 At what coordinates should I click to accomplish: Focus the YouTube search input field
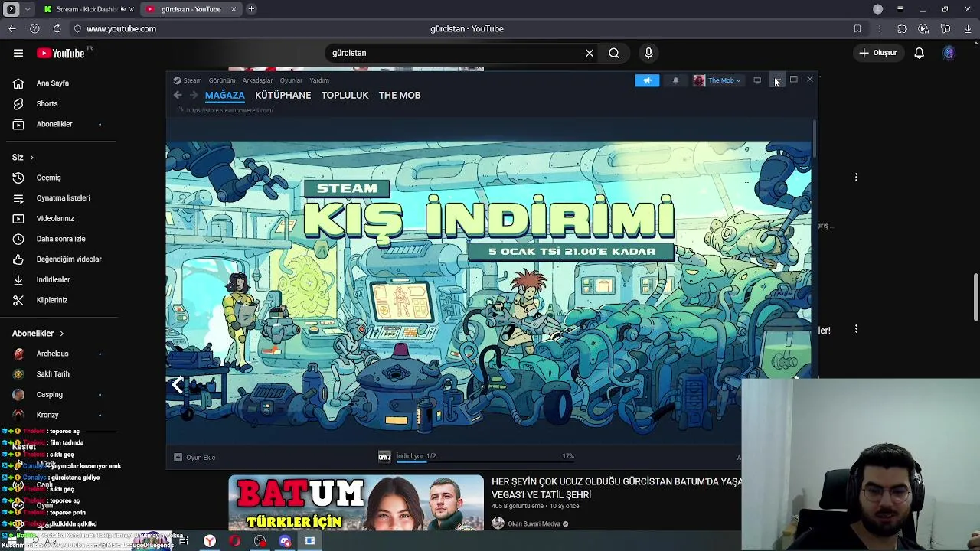456,53
